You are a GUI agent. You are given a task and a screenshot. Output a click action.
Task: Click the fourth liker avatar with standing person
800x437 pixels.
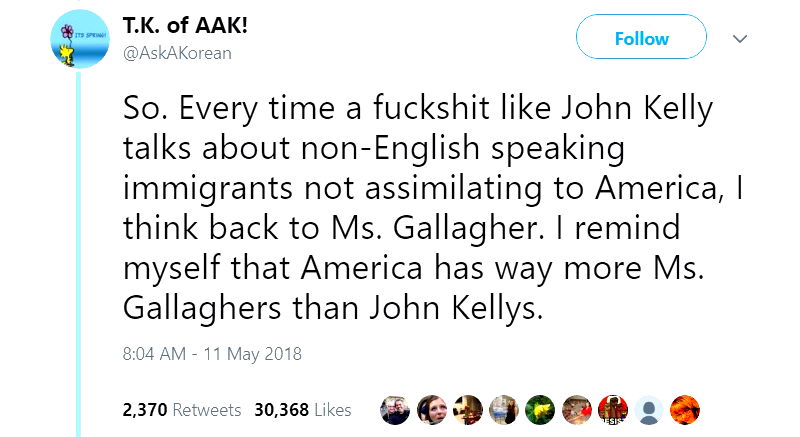504,409
